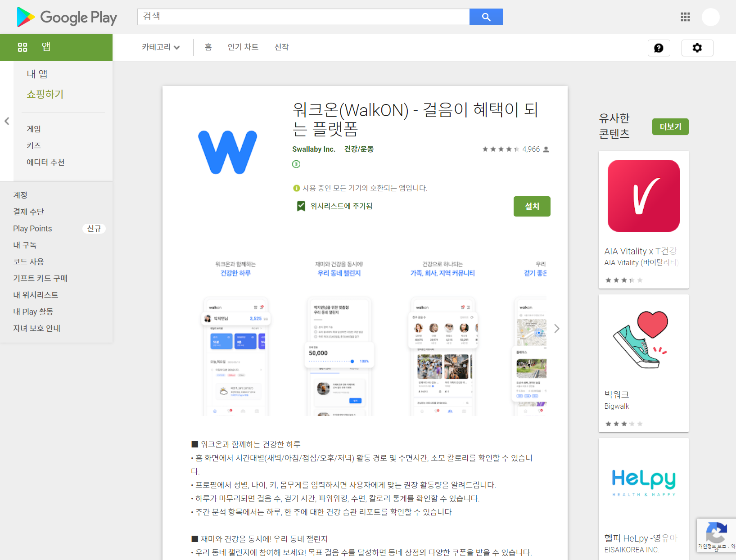
Task: Open Play Points link
Action: tap(32, 228)
